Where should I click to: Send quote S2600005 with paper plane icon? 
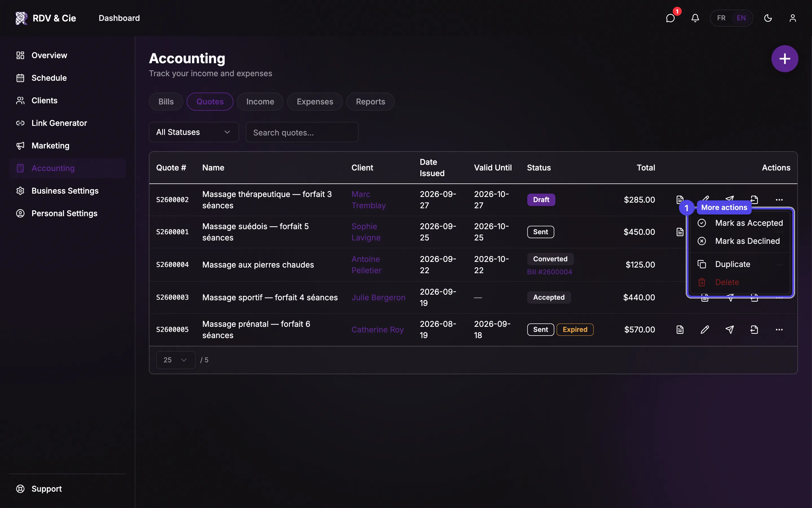pyautogui.click(x=729, y=330)
